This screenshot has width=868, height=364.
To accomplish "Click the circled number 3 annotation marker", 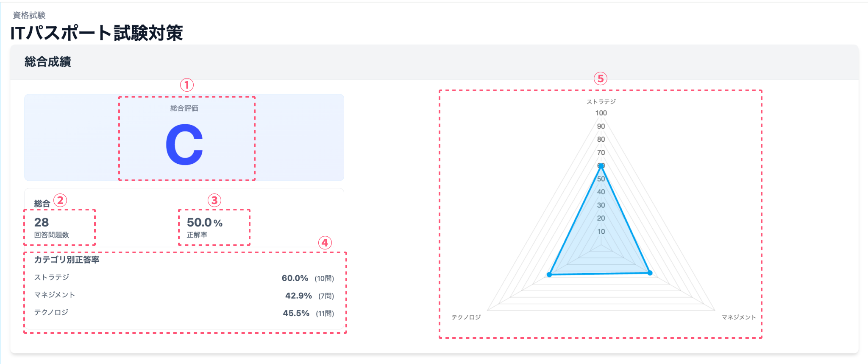I will point(214,200).
